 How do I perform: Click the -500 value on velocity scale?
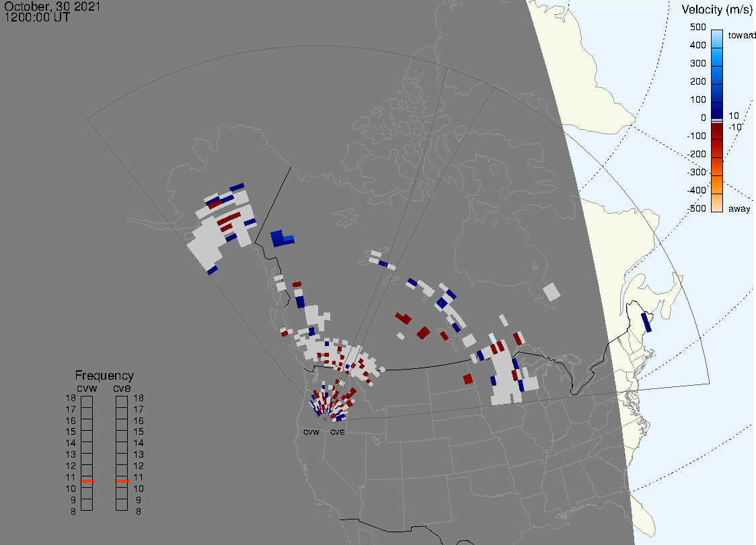click(x=696, y=208)
